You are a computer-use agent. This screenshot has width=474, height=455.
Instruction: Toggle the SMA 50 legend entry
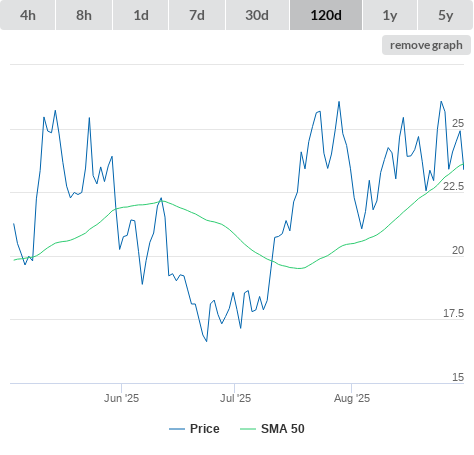pos(272,429)
